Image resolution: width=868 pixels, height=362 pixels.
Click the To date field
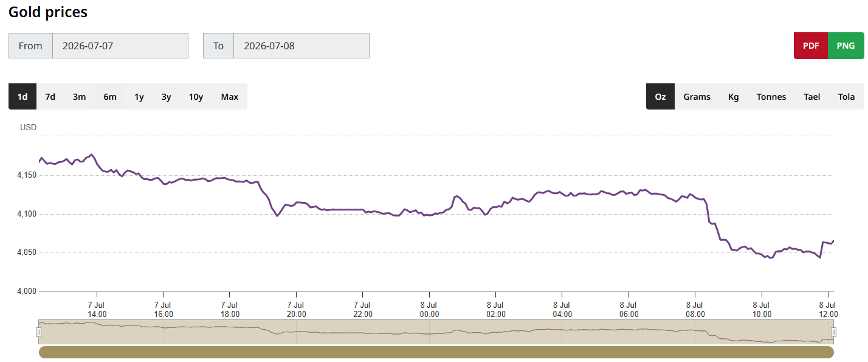pyautogui.click(x=301, y=46)
